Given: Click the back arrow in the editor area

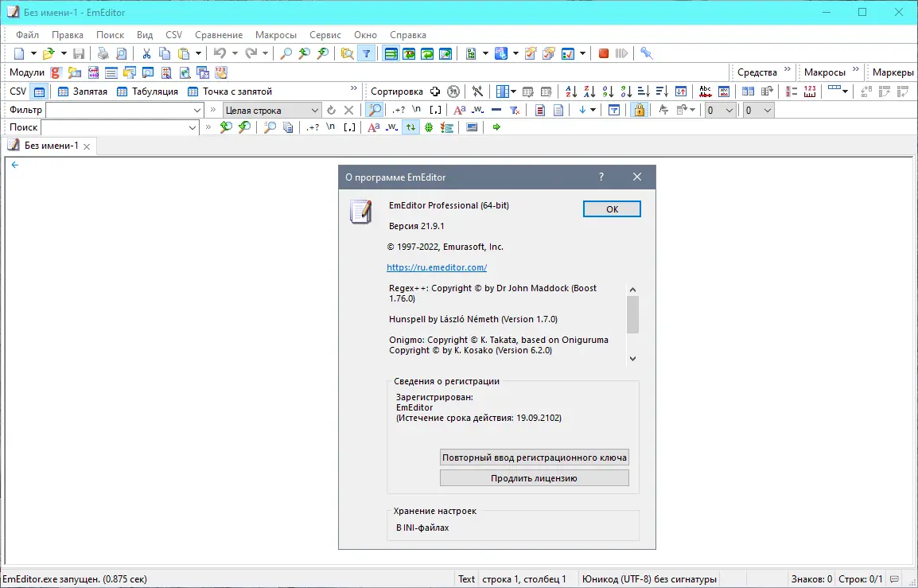Looking at the screenshot, I should coord(15,165).
